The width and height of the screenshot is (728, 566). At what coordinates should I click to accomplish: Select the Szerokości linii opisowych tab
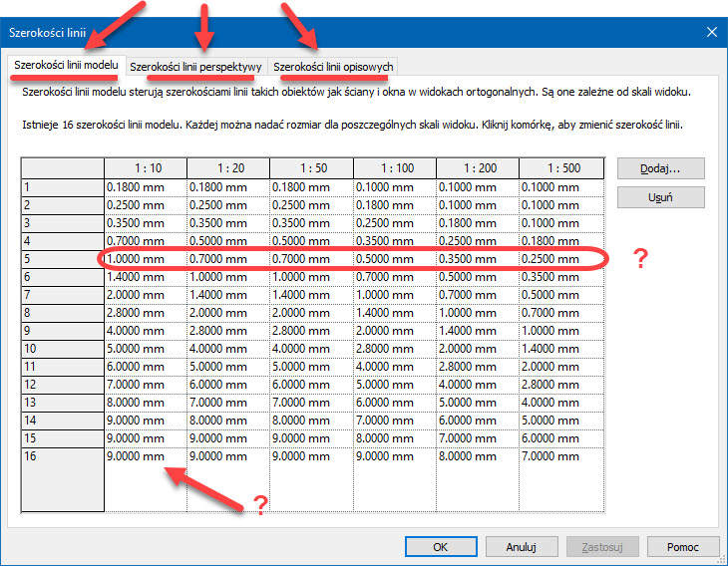tap(333, 67)
